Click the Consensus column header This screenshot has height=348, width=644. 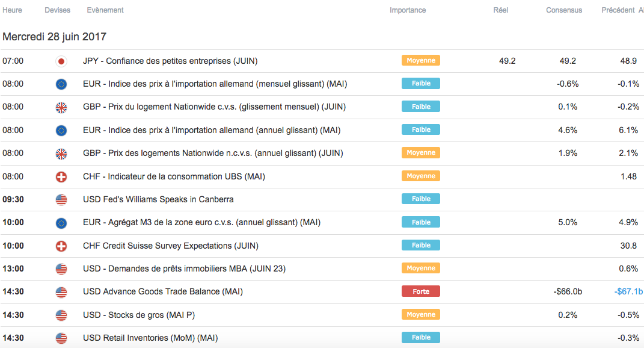(x=564, y=10)
